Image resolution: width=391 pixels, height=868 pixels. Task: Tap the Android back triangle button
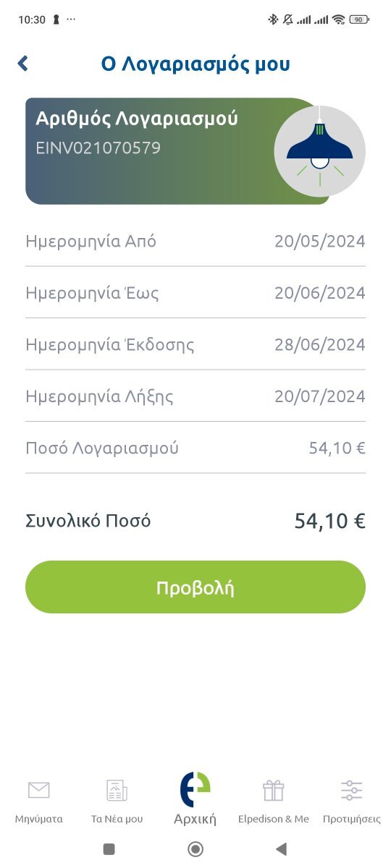281,848
